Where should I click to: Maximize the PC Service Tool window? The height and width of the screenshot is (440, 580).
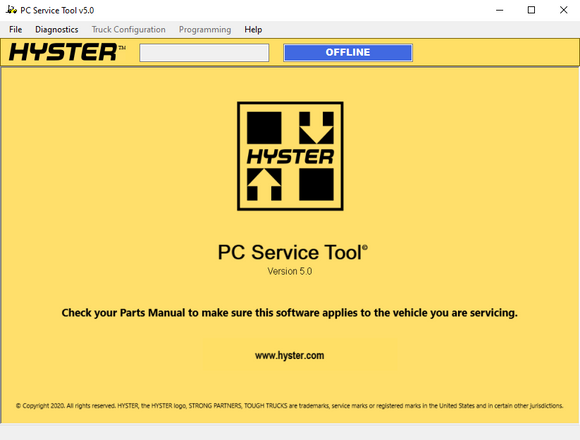[x=531, y=10]
